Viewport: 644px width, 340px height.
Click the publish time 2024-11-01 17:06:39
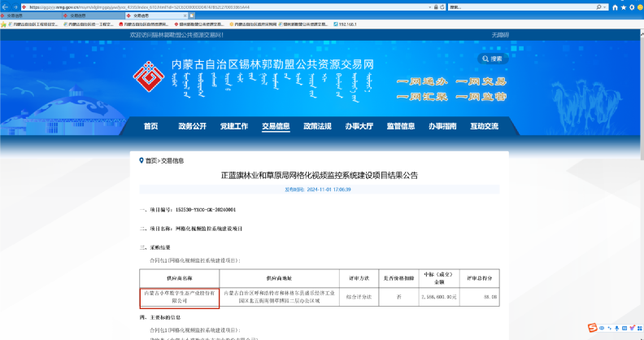pyautogui.click(x=319, y=190)
